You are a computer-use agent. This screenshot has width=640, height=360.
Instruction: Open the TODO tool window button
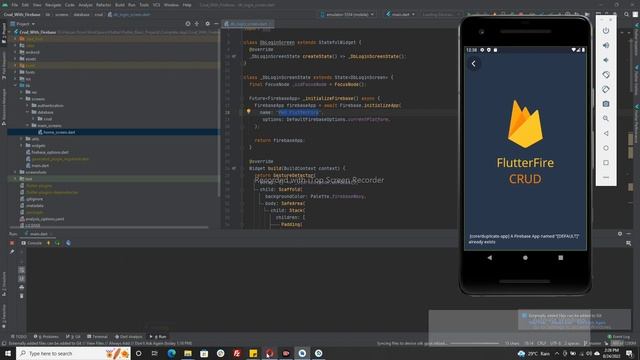pos(18,337)
